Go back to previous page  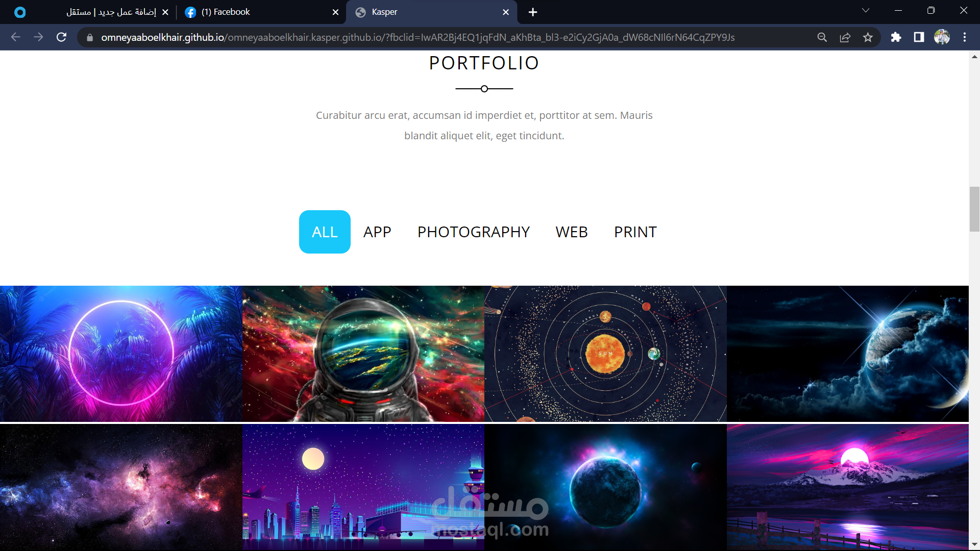coord(16,37)
